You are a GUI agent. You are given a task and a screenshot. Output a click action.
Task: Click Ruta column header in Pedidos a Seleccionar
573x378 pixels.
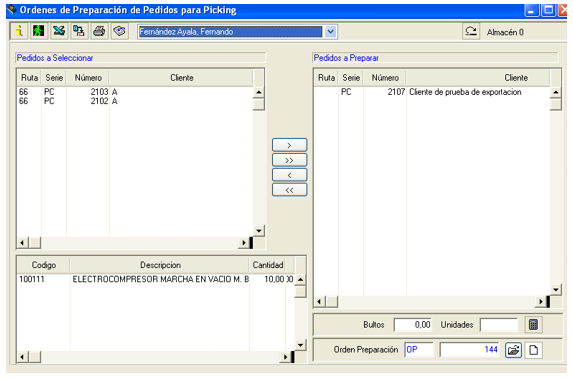point(29,78)
